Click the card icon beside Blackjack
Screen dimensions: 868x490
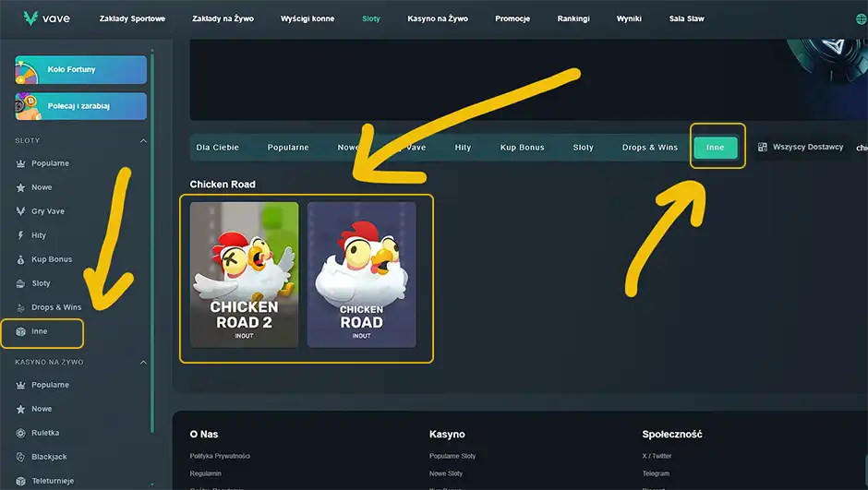click(x=20, y=457)
